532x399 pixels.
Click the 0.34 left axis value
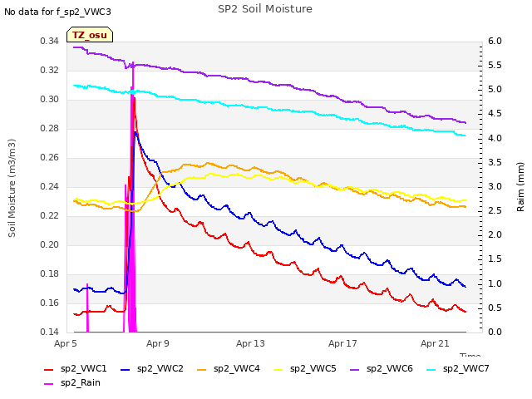pyautogui.click(x=50, y=41)
